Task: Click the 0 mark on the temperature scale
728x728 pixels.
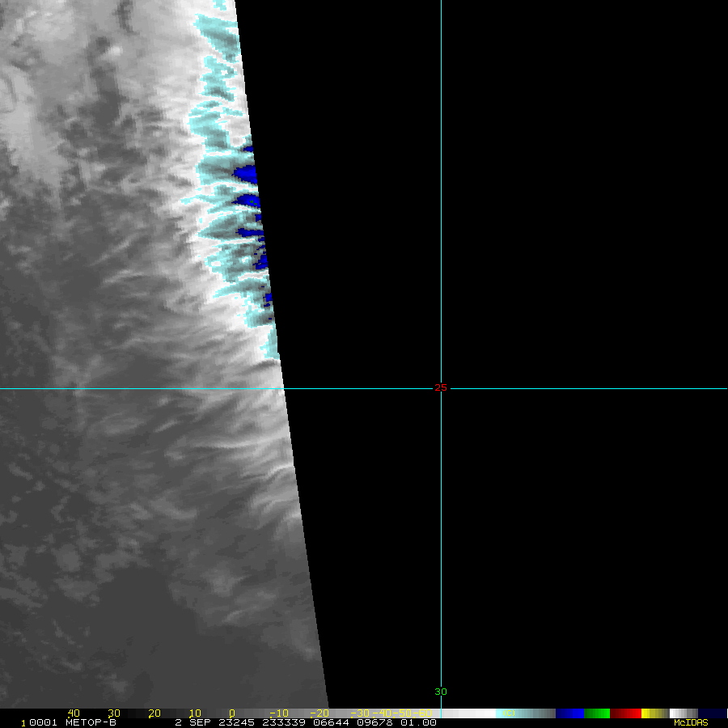Action: pyautogui.click(x=231, y=713)
